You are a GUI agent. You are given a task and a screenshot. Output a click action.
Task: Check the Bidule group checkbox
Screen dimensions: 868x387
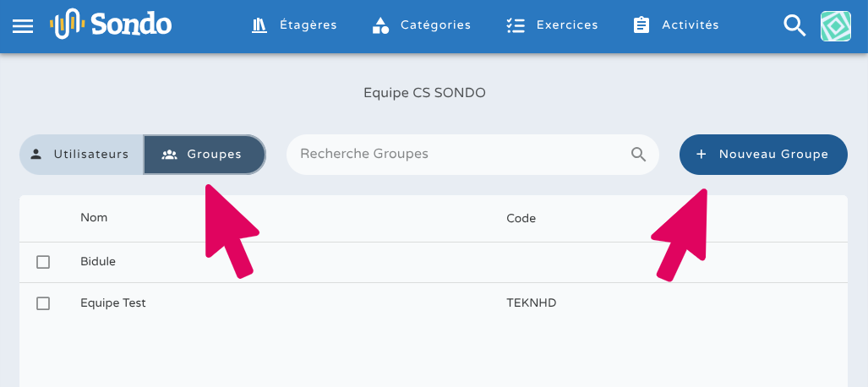point(43,262)
